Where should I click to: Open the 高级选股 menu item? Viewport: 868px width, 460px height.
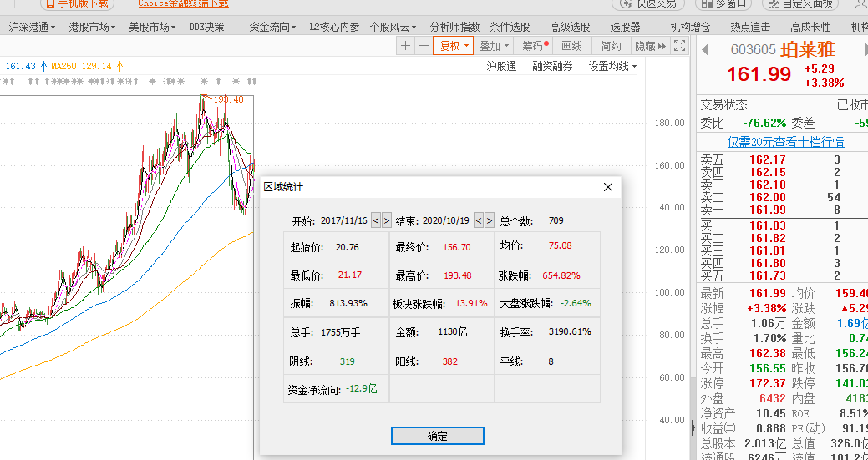571,27
